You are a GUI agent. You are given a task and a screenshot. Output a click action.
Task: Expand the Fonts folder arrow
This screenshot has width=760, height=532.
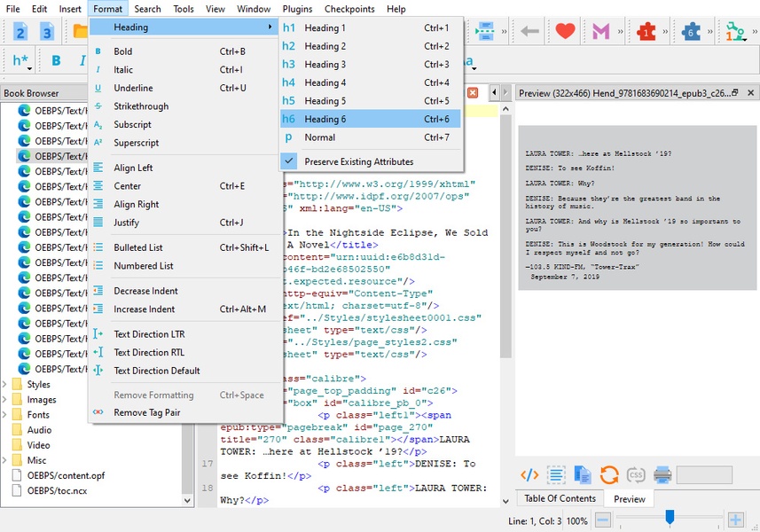coord(4,415)
